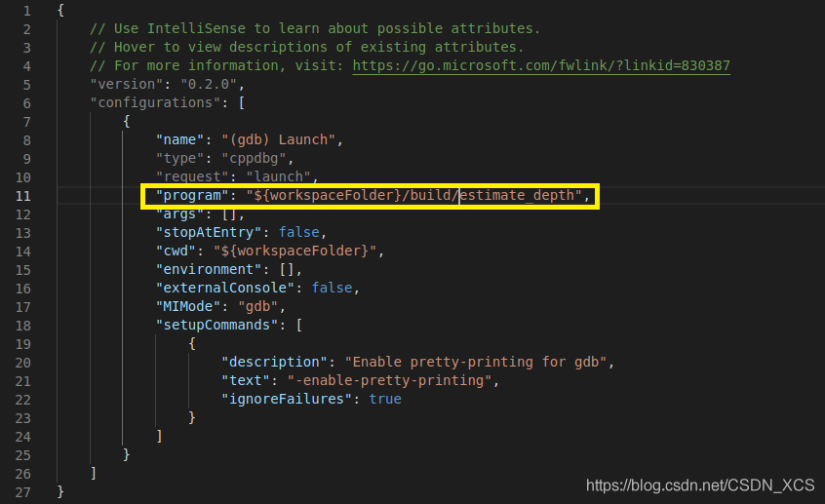Screen dimensions: 825x504
Task: Click line number 11 in the gutter
Action: tap(24, 196)
